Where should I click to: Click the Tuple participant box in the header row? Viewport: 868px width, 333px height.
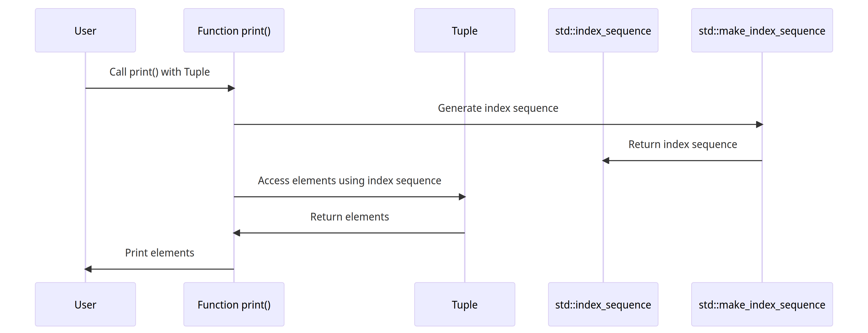[x=464, y=31]
